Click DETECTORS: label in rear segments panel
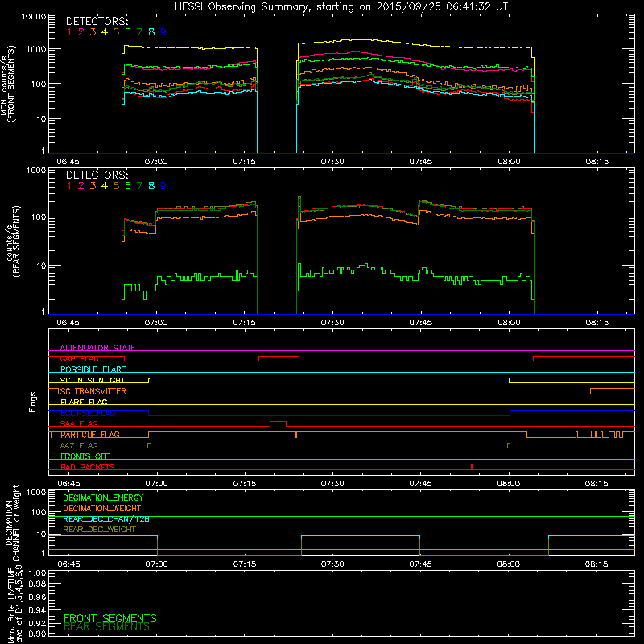Image resolution: width=644 pixels, height=644 pixels. (x=97, y=175)
